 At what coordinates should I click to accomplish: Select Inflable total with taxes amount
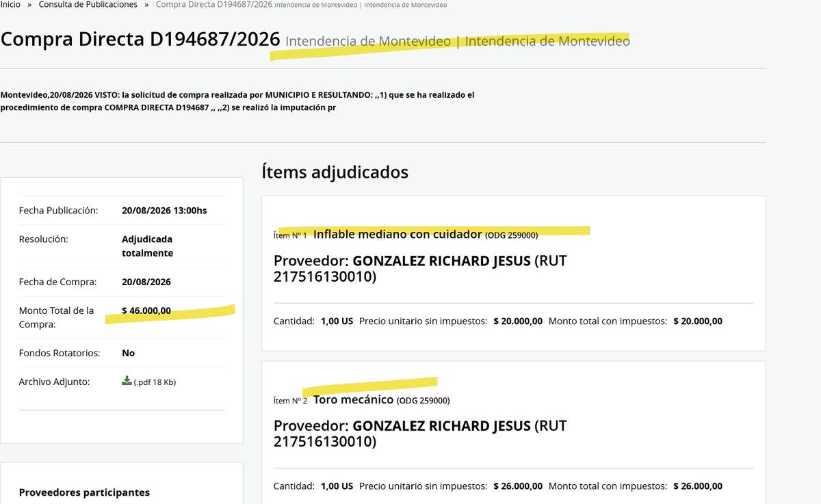(698, 321)
